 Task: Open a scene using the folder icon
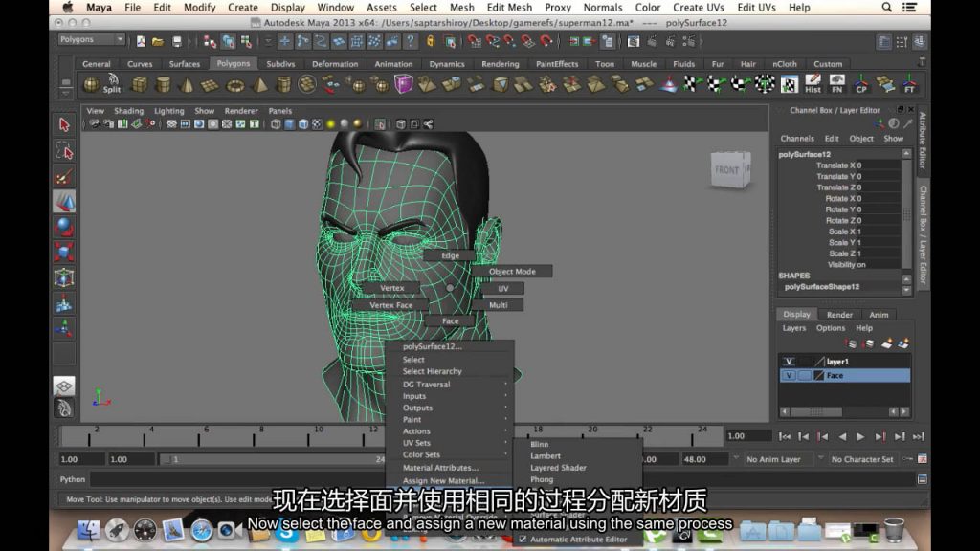[158, 42]
